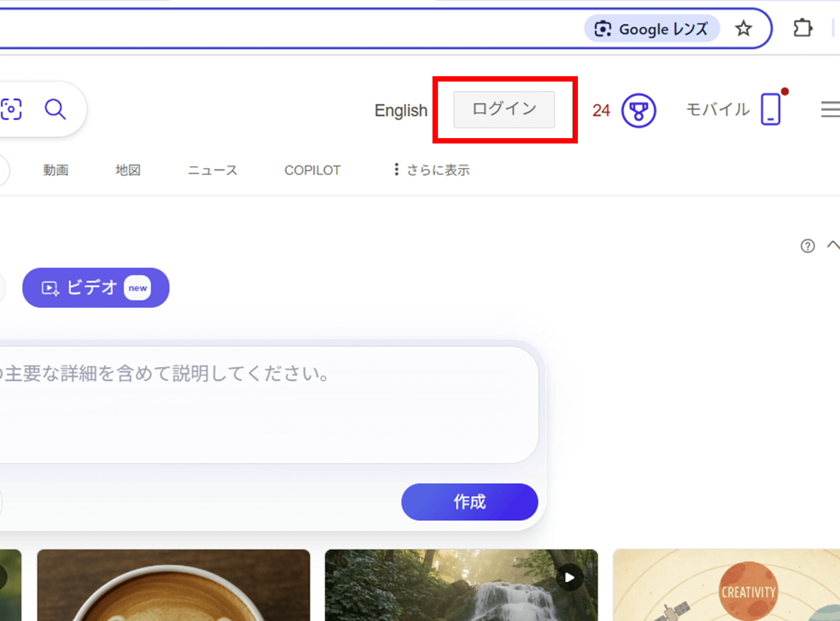
Task: Open the CREATIVITY planets illustration thumbnail
Action: coord(726,585)
